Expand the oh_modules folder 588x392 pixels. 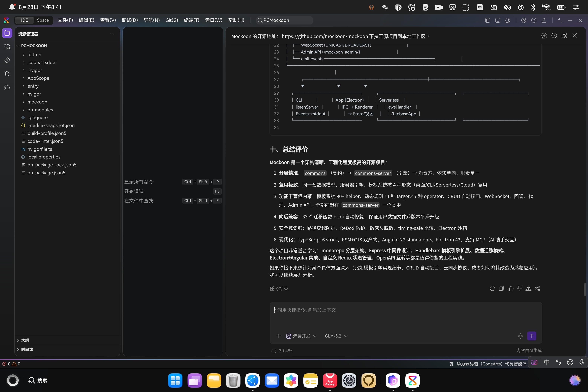click(40, 110)
